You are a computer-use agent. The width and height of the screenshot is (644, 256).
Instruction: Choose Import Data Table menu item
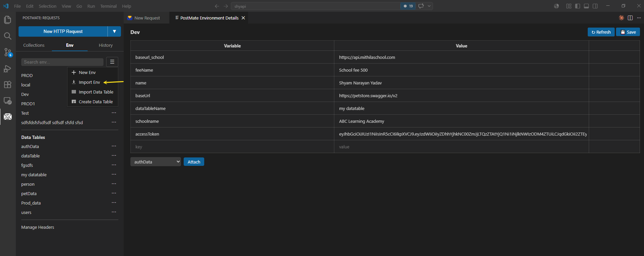pos(93,92)
